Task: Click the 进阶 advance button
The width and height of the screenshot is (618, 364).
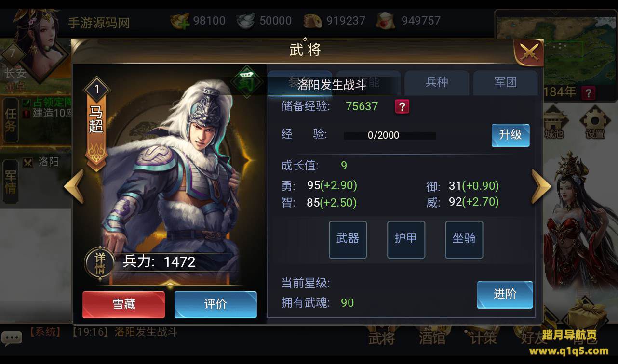Action: click(x=505, y=295)
